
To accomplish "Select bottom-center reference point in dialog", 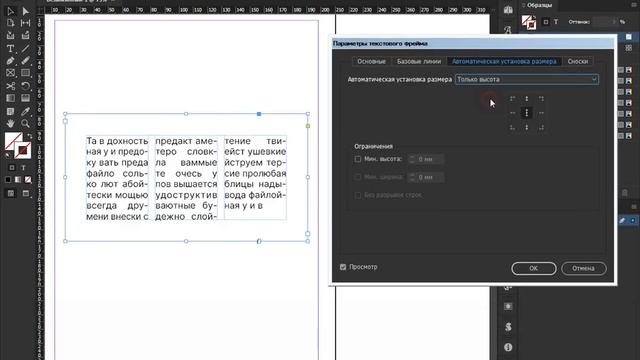I will click(x=527, y=128).
